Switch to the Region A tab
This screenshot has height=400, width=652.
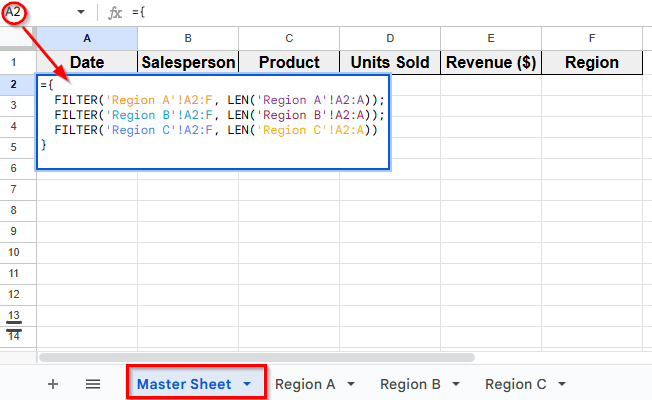(305, 384)
